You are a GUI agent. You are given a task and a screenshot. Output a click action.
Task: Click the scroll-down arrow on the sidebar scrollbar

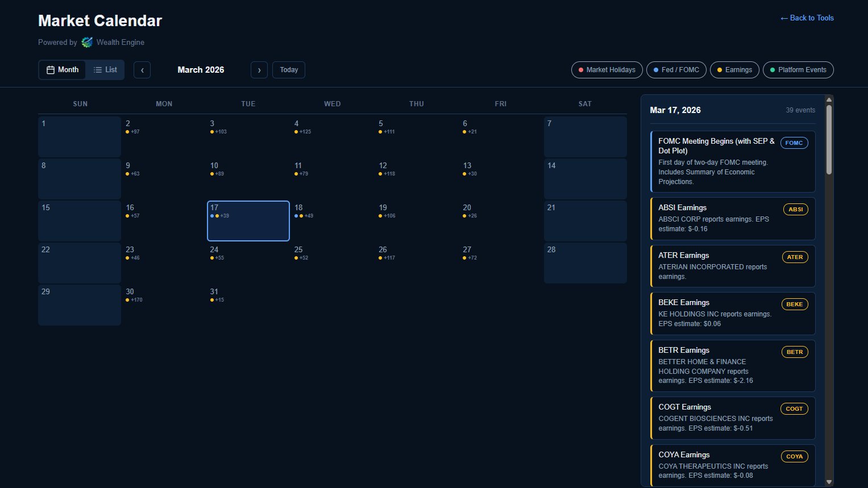(829, 482)
